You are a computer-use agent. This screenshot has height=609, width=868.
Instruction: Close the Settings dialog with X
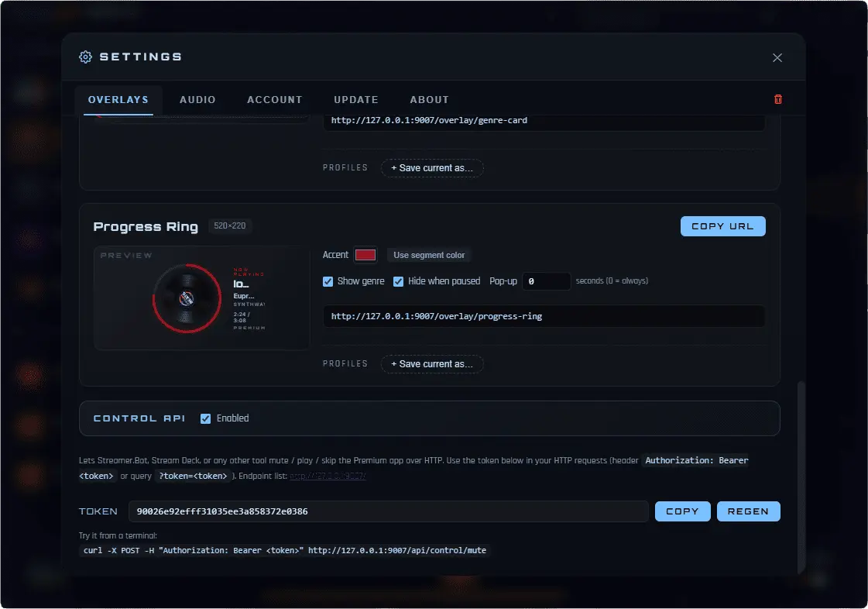[777, 57]
